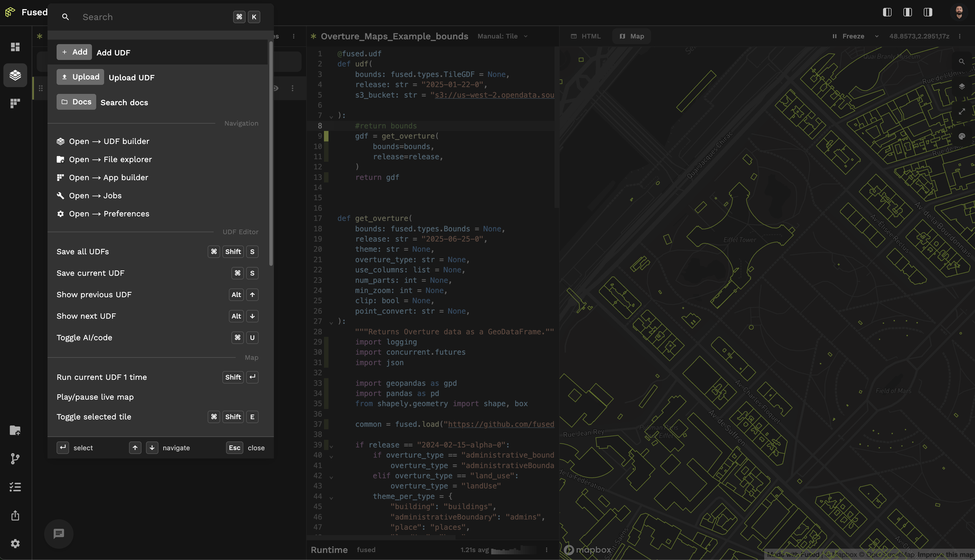Click the Search input field
The height and width of the screenshot is (560, 975).
[154, 17]
